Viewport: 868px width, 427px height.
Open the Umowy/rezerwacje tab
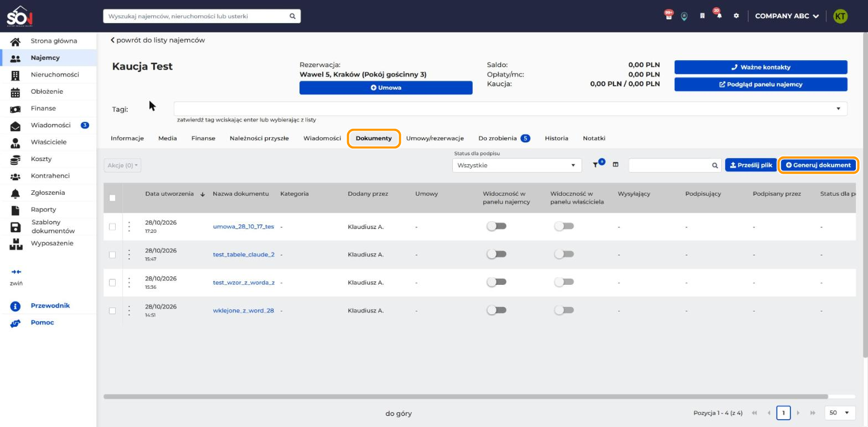(435, 138)
